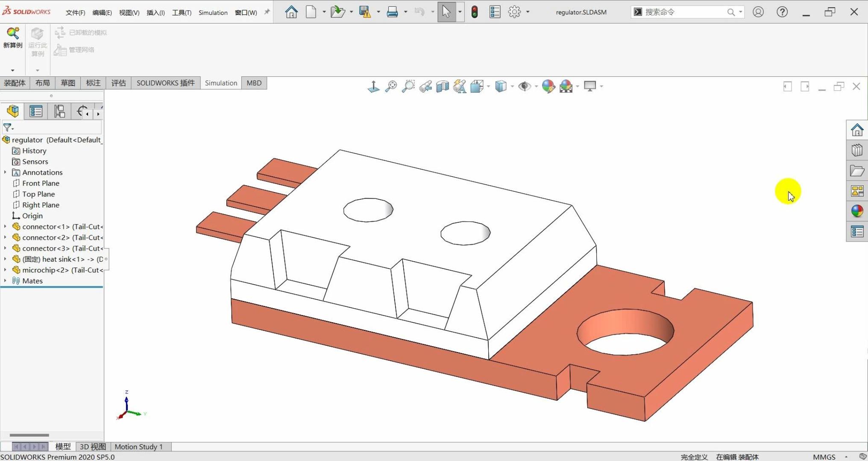Click the search commands input field
The height and width of the screenshot is (461, 868).
(683, 12)
